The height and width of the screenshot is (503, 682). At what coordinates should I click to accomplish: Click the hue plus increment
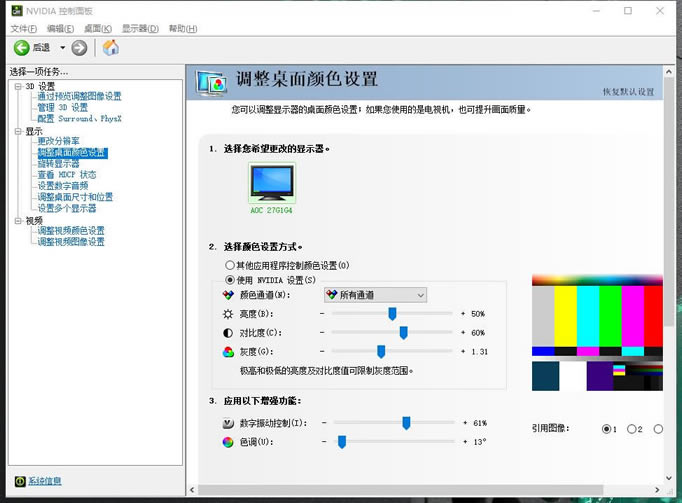click(x=465, y=442)
